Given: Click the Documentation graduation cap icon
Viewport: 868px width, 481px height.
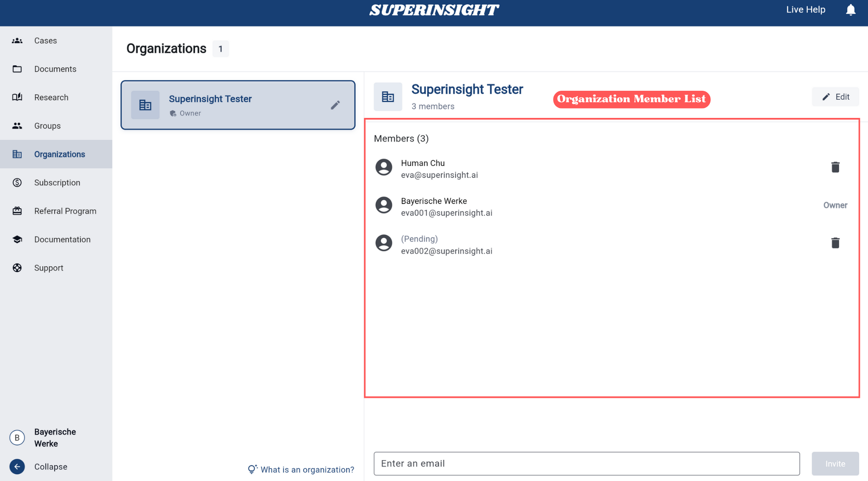Looking at the screenshot, I should (17, 240).
